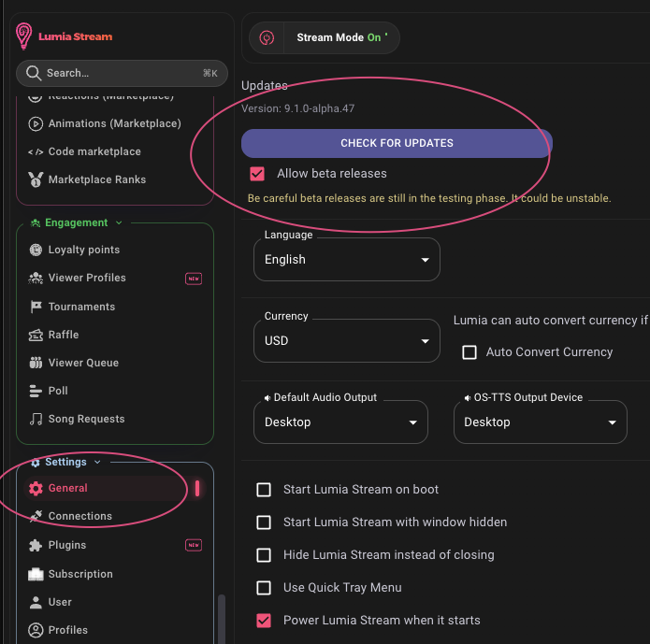Go to Tournaments in sidebar

pos(114,307)
